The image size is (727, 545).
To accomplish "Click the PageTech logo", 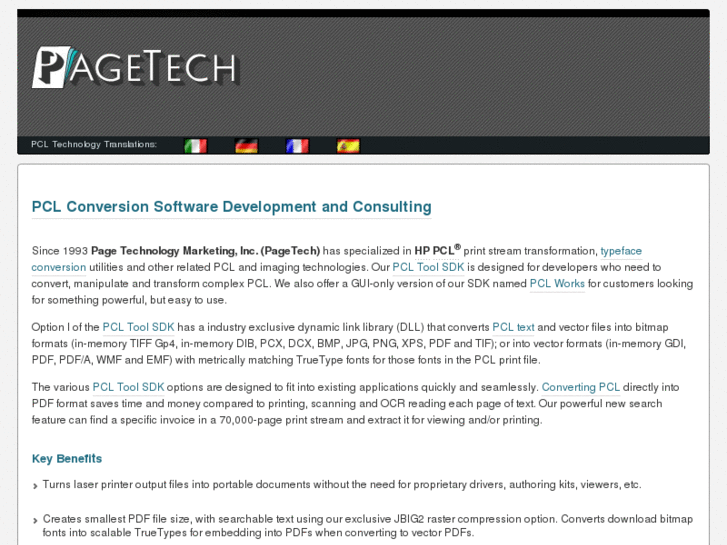I will 135,67.
